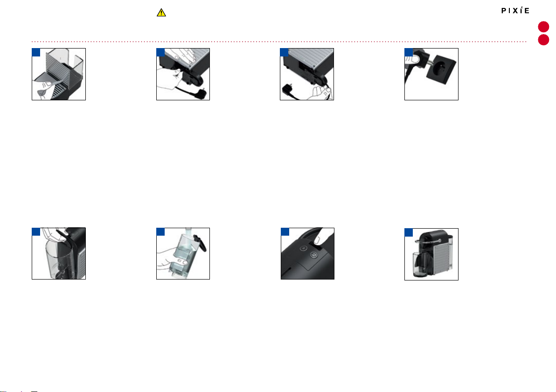
Task: Open the cable storage hand illustration
Action: (183, 74)
